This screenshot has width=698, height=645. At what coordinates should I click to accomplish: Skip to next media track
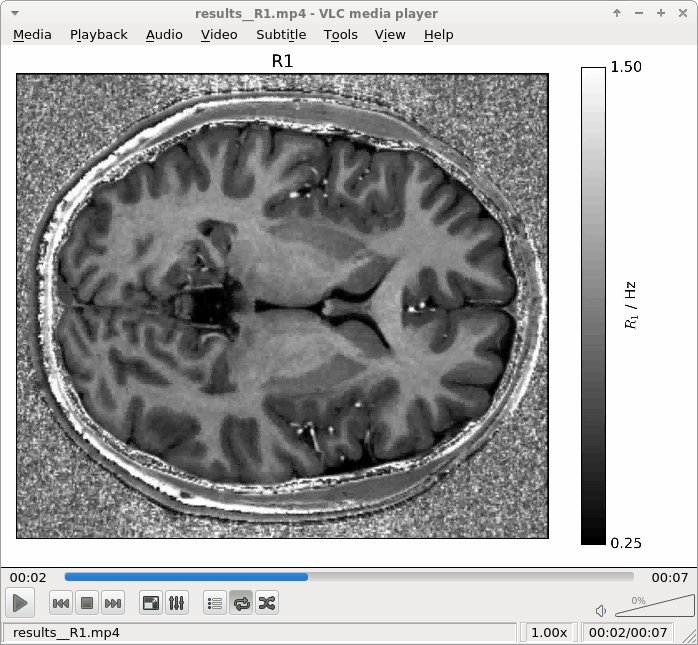coord(113,603)
